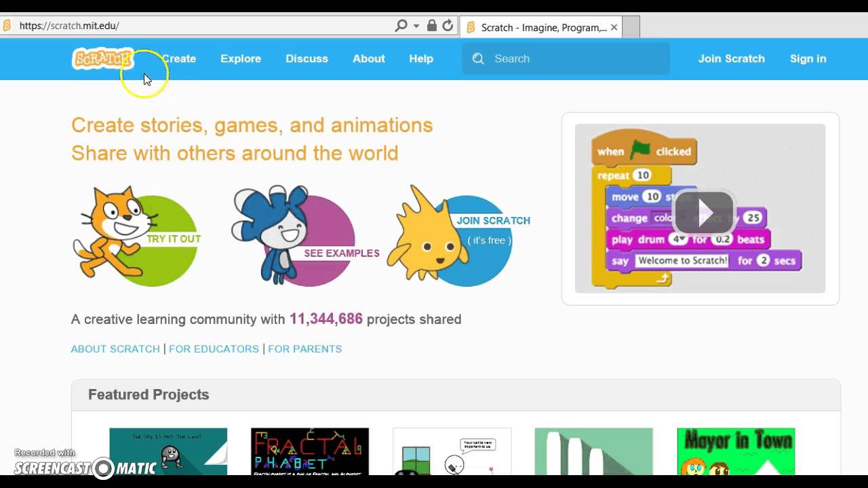Open the Explore page
The image size is (868, 488).
point(241,59)
